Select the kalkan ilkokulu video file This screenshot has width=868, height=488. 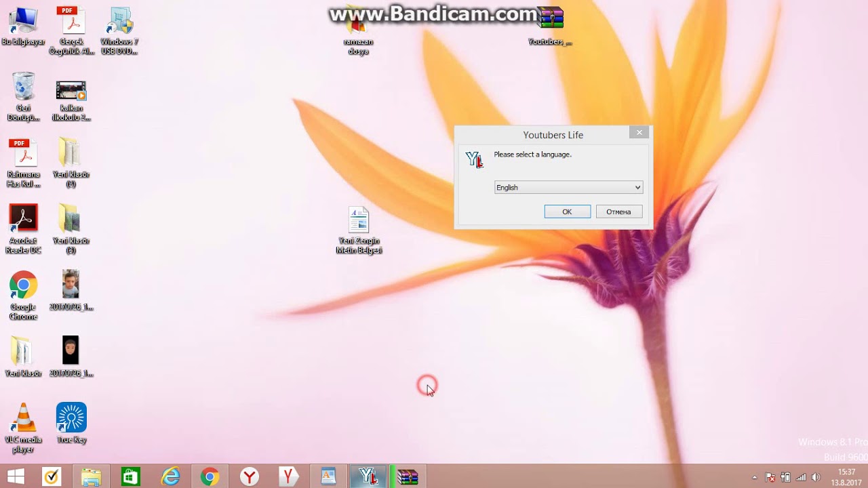[71, 100]
